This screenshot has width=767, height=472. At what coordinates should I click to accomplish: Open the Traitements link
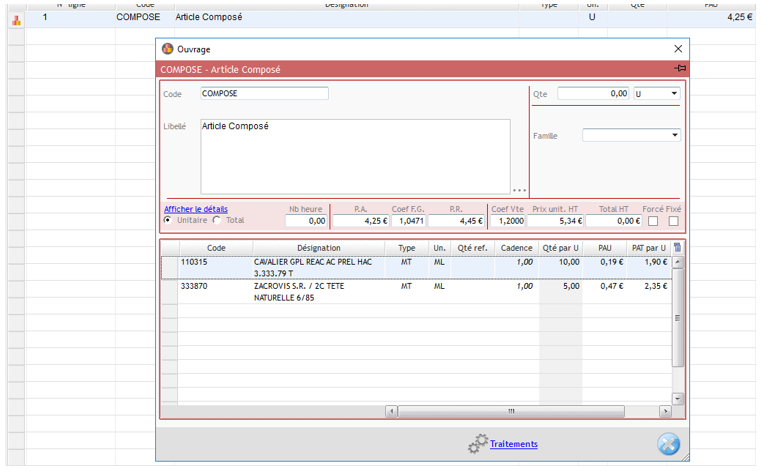pyautogui.click(x=513, y=444)
